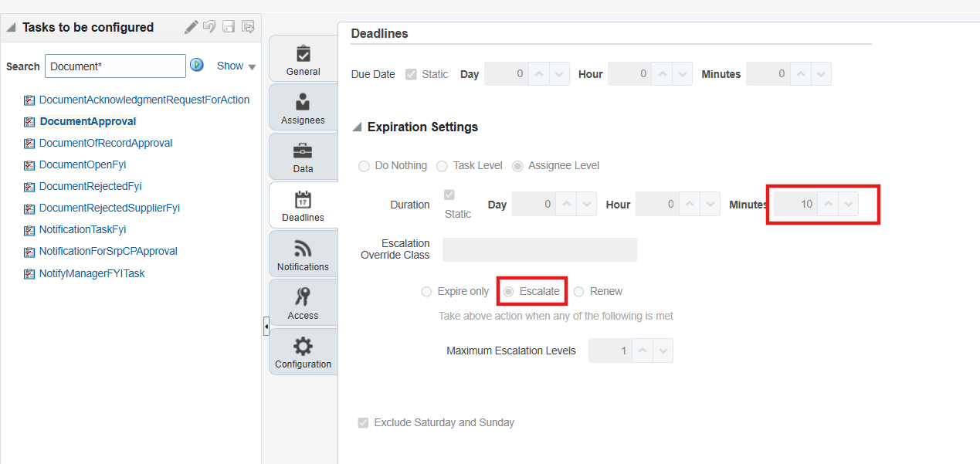Collapse the Expiration Settings section
The height and width of the screenshot is (464, 980).
coord(355,127)
